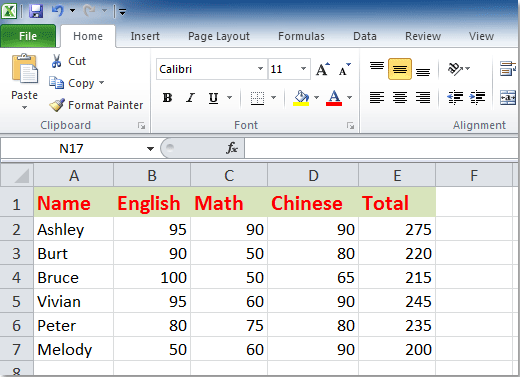
Task: Expand the Borders dropdown arrow
Action: (x=274, y=98)
